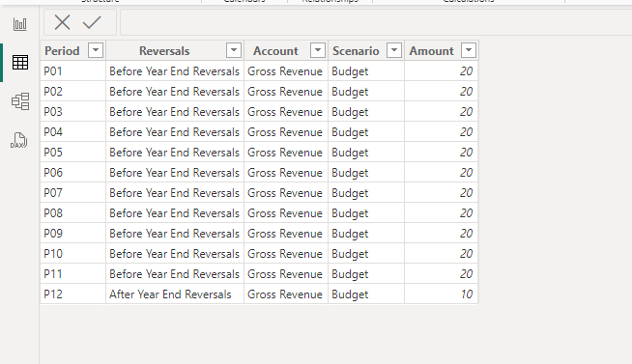Select the P11 period cell

[72, 274]
